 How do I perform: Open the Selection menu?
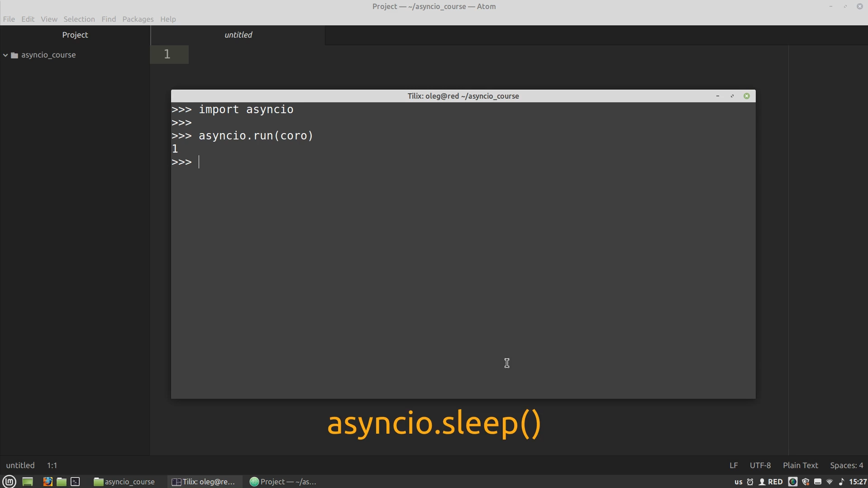point(79,19)
